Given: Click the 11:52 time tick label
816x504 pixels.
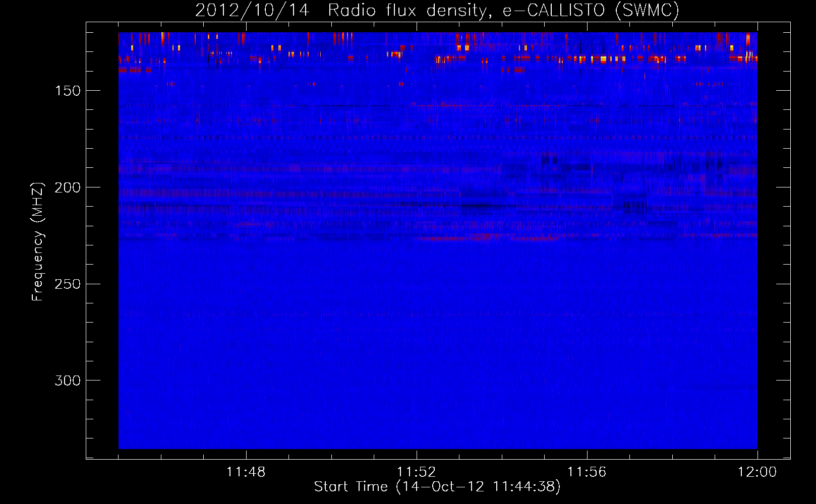Looking at the screenshot, I should tap(416, 472).
